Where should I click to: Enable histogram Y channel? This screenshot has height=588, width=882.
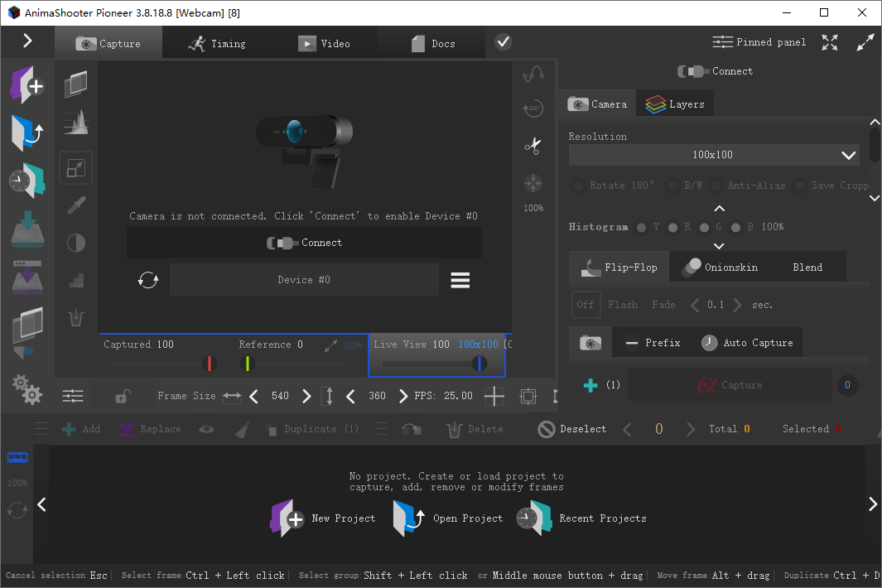click(x=641, y=227)
